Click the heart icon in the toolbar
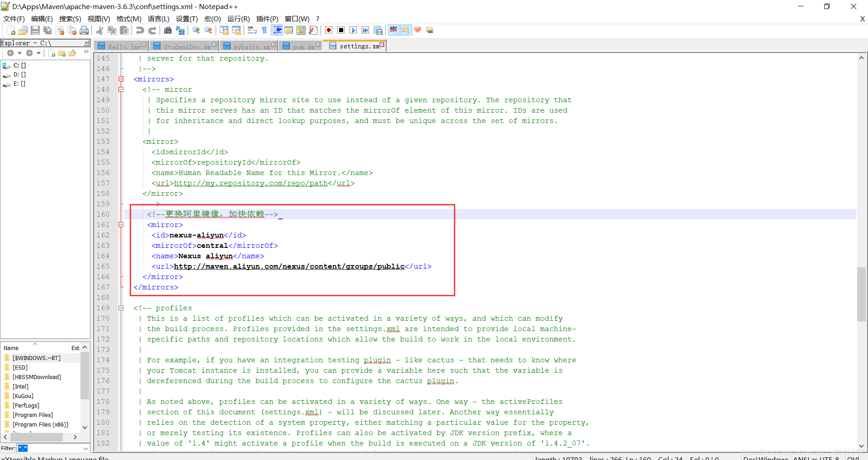868x460 pixels. (418, 30)
